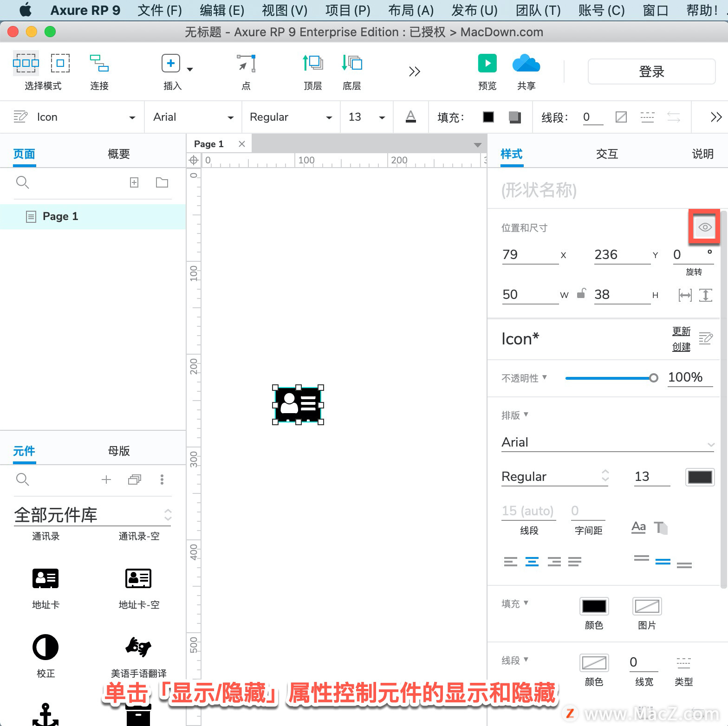Open the Arial font selector in style panel

(x=608, y=442)
